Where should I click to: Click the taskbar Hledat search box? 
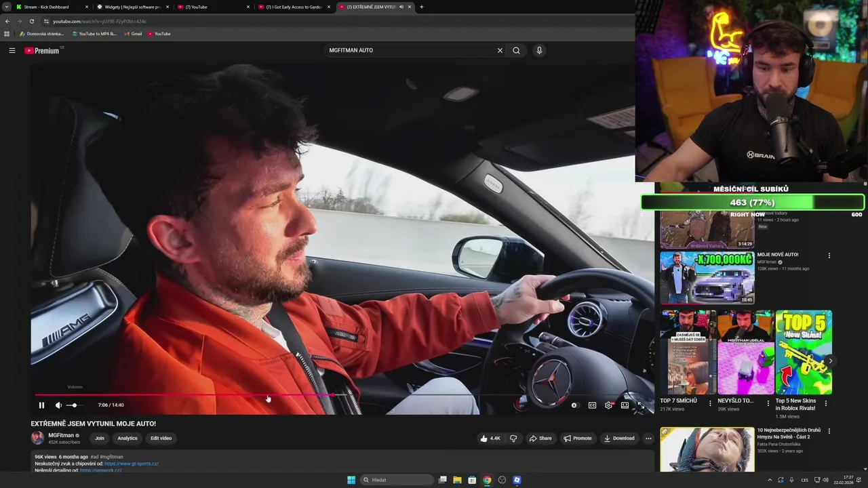397,480
